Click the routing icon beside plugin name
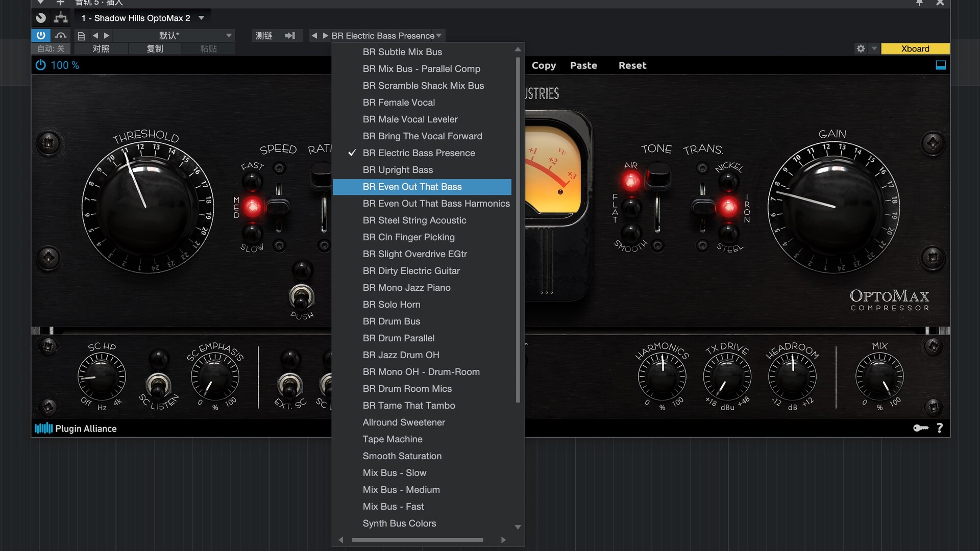This screenshot has height=551, width=980. [x=61, y=18]
